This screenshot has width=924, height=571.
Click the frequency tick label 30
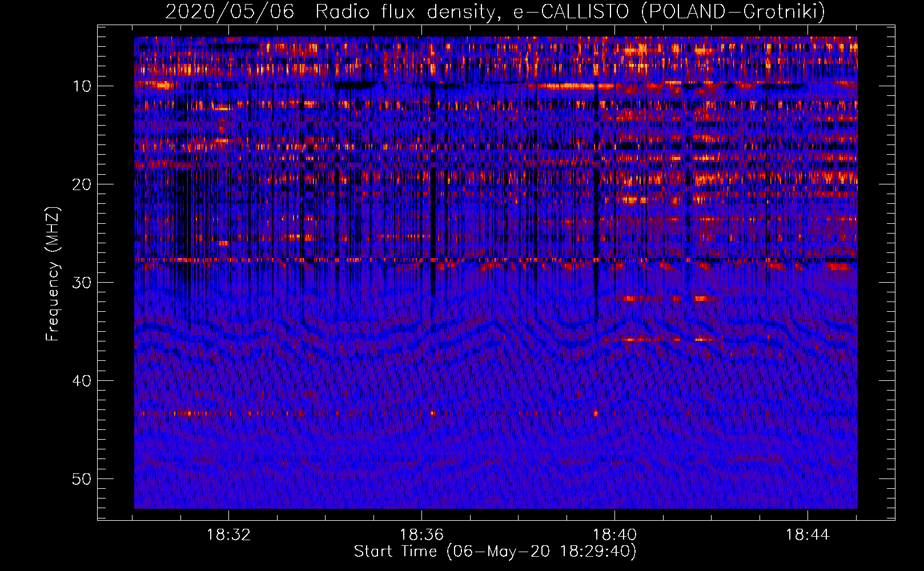click(x=82, y=283)
